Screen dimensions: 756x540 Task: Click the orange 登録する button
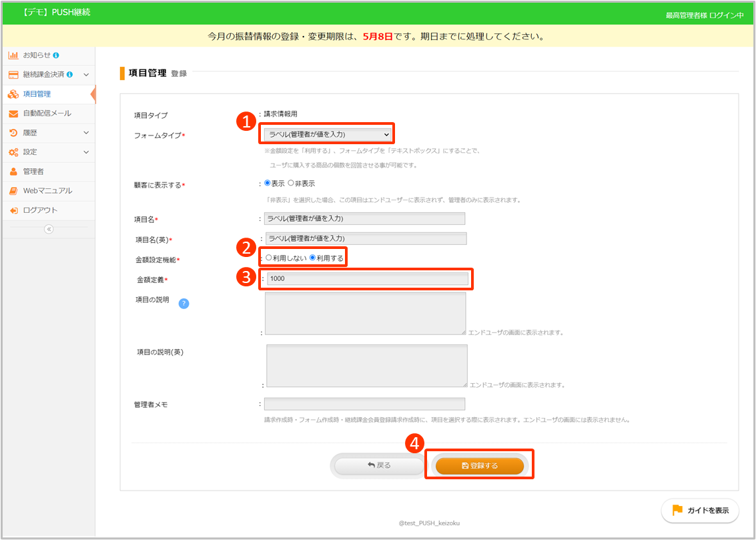479,466
